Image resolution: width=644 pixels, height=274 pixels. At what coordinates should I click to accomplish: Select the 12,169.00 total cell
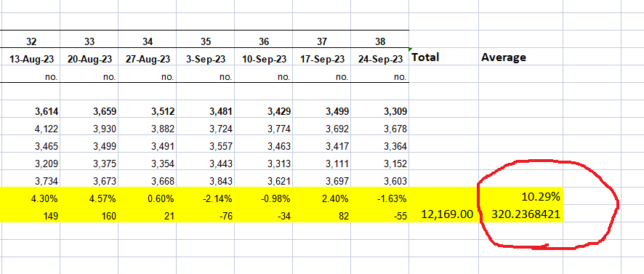pyautogui.click(x=443, y=214)
